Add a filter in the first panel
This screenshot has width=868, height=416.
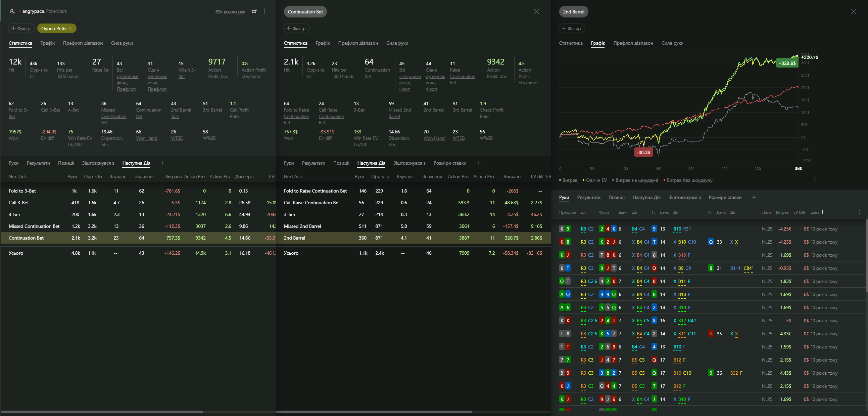point(21,28)
